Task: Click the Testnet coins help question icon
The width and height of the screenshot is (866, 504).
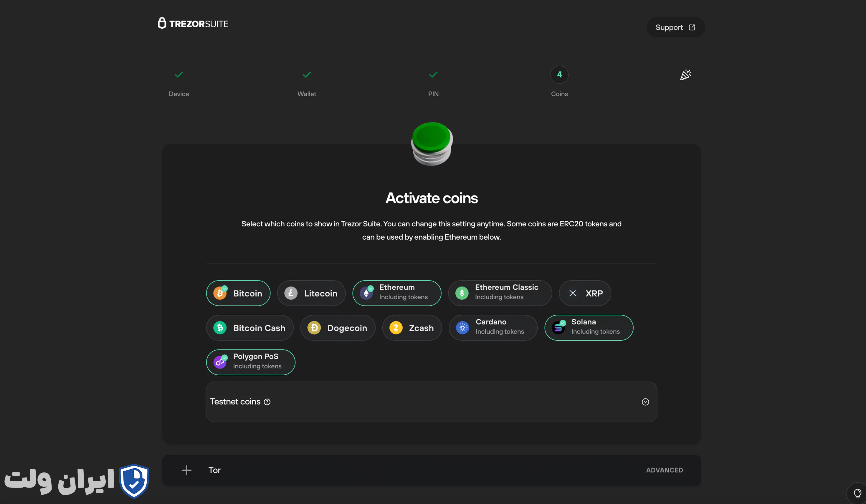Action: click(267, 402)
